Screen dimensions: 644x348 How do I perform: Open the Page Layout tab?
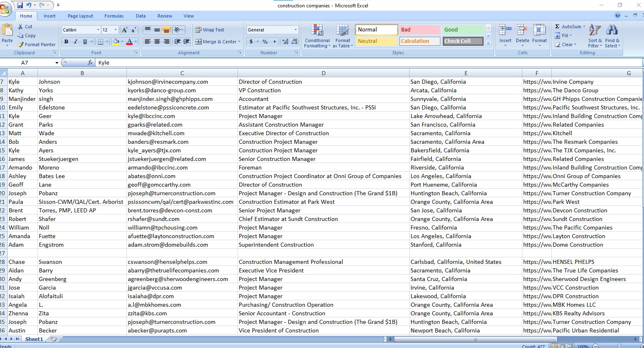tap(80, 16)
